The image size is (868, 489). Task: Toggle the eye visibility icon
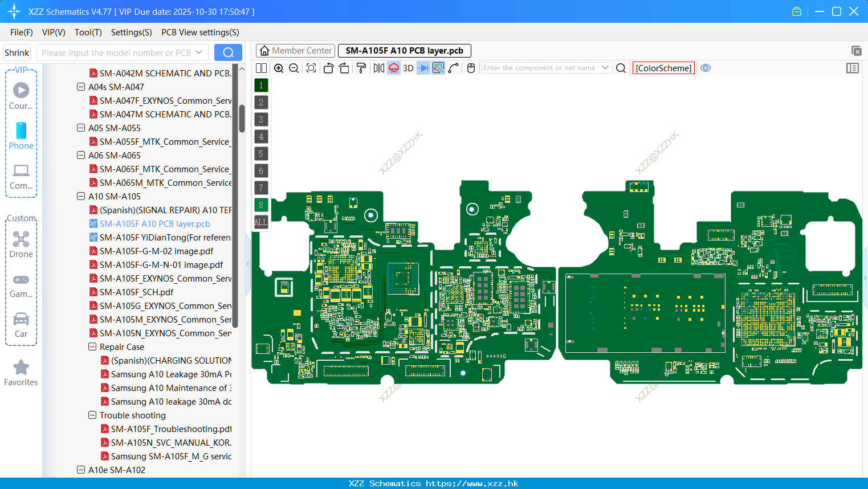[706, 68]
